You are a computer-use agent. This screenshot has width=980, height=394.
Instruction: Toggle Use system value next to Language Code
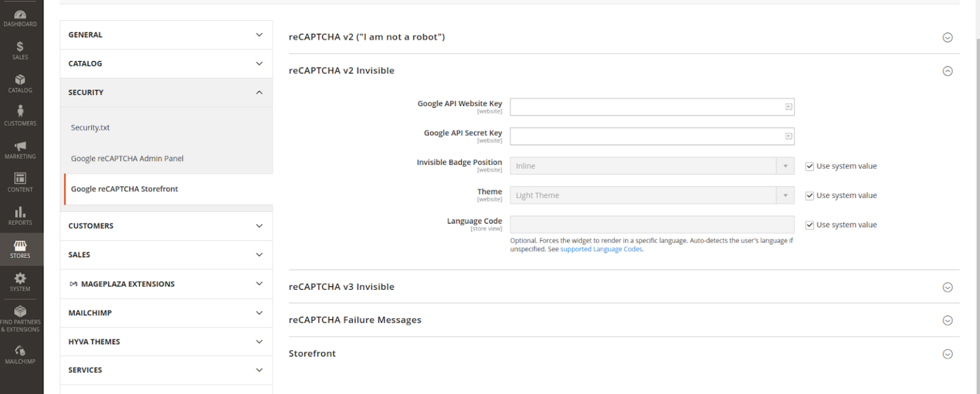(809, 224)
